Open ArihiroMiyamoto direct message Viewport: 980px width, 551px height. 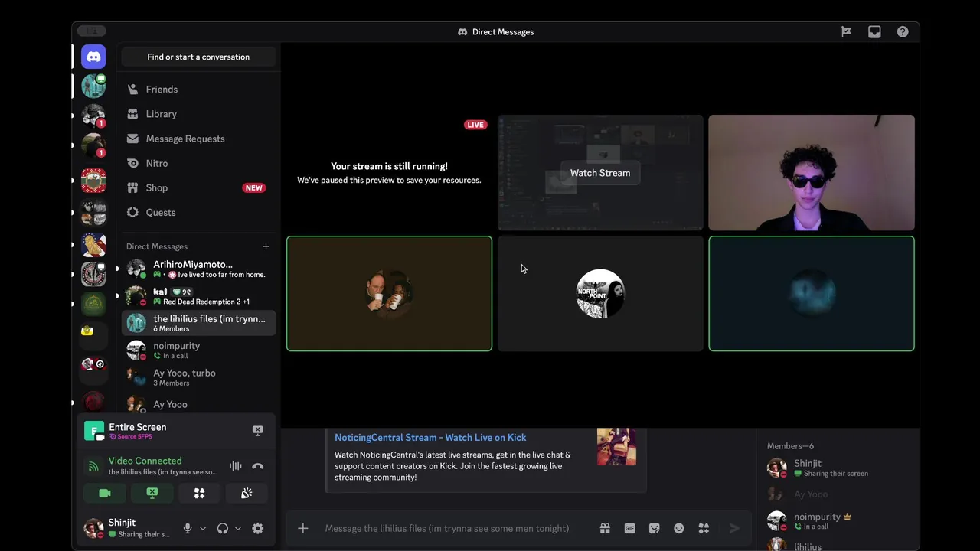coord(198,269)
